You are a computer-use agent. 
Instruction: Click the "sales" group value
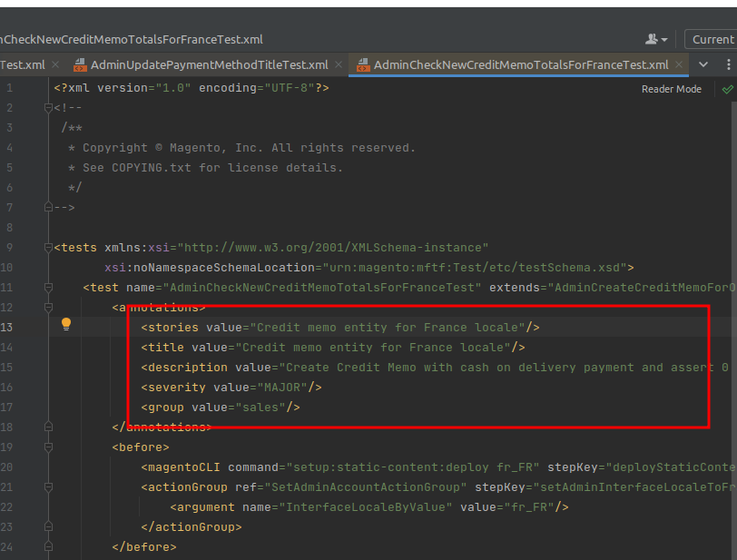click(260, 408)
